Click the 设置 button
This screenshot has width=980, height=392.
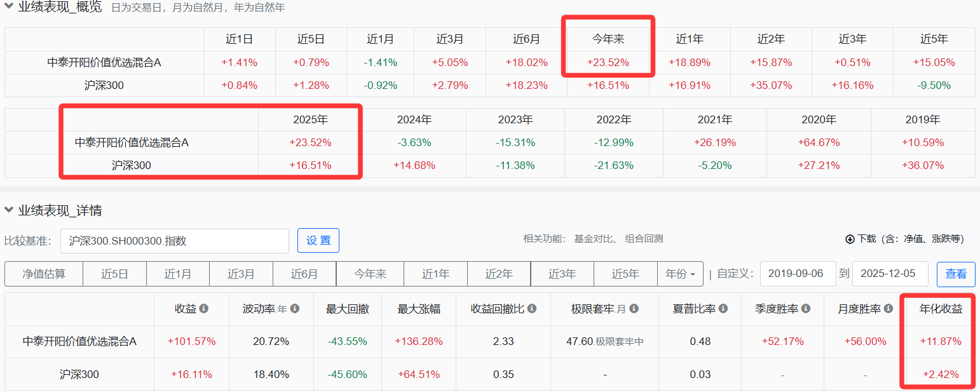(318, 241)
